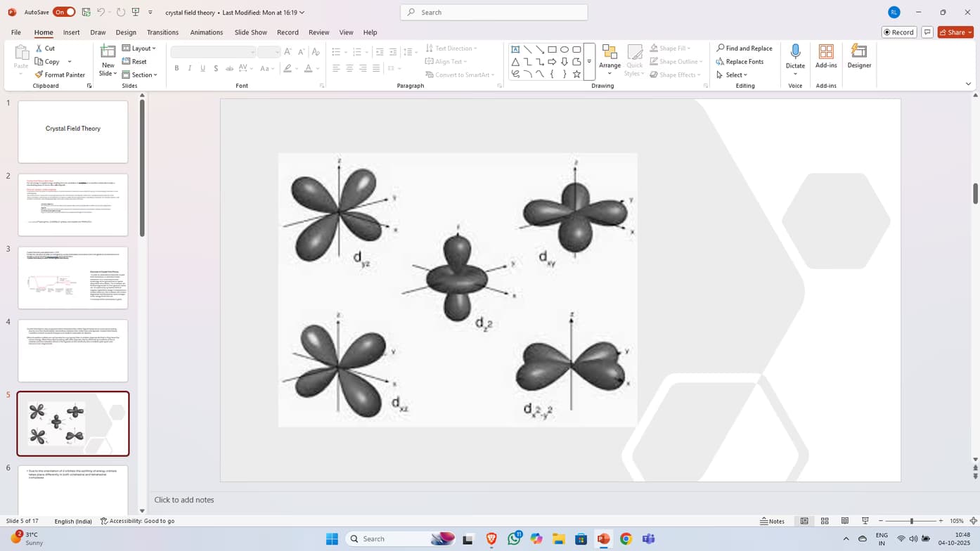Image resolution: width=980 pixels, height=551 pixels.
Task: Open the Insert ribbon tab
Action: (71, 32)
